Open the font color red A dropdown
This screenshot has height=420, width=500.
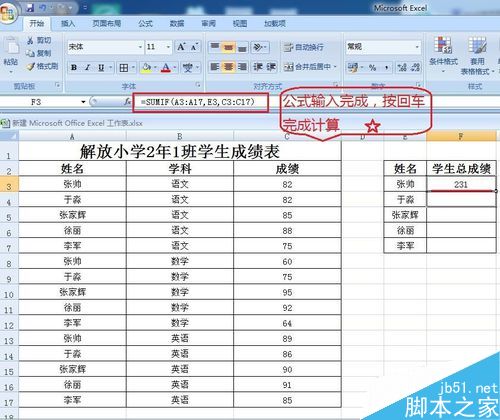[175, 68]
